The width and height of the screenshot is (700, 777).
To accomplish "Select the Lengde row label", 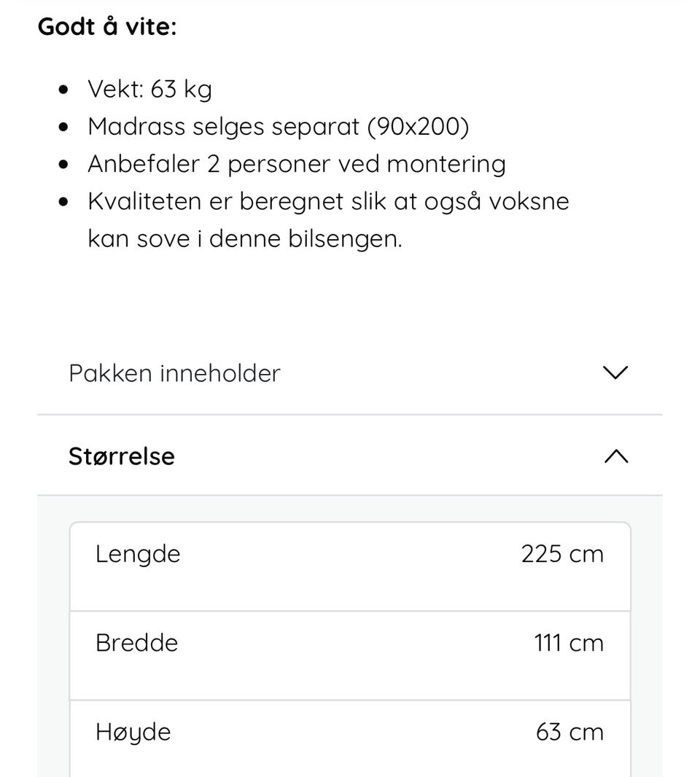I will [138, 554].
